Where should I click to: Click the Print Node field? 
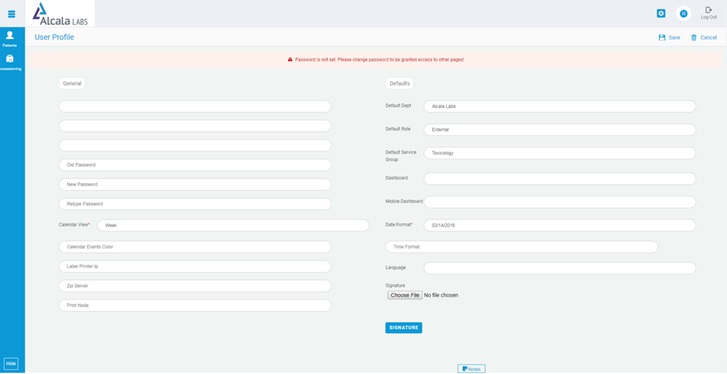coord(195,305)
